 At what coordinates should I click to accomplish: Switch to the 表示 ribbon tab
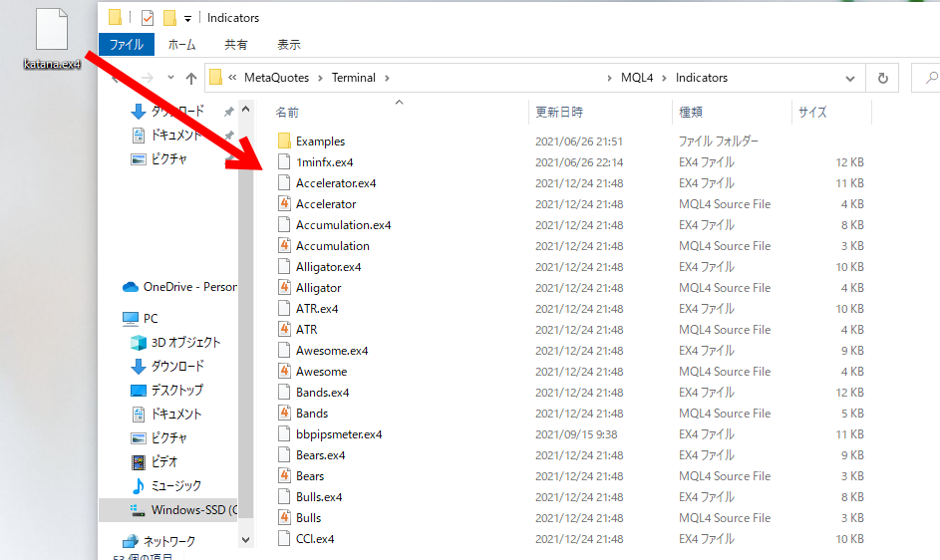pyautogui.click(x=288, y=45)
